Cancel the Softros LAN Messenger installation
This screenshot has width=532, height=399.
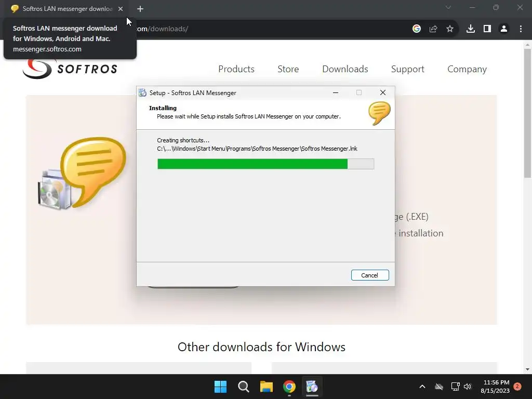point(370,275)
